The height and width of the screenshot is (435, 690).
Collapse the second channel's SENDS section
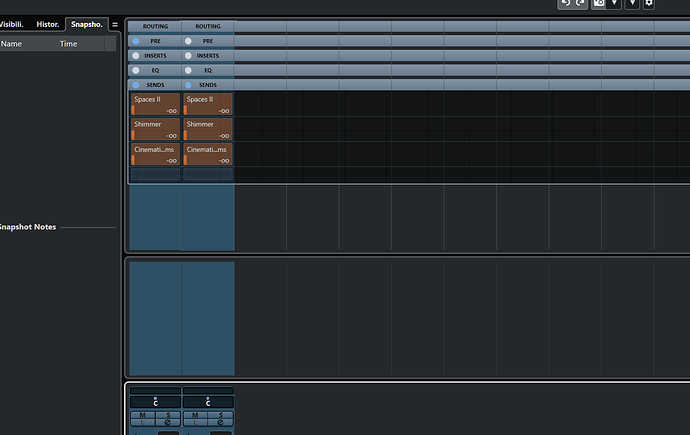pyautogui.click(x=208, y=85)
